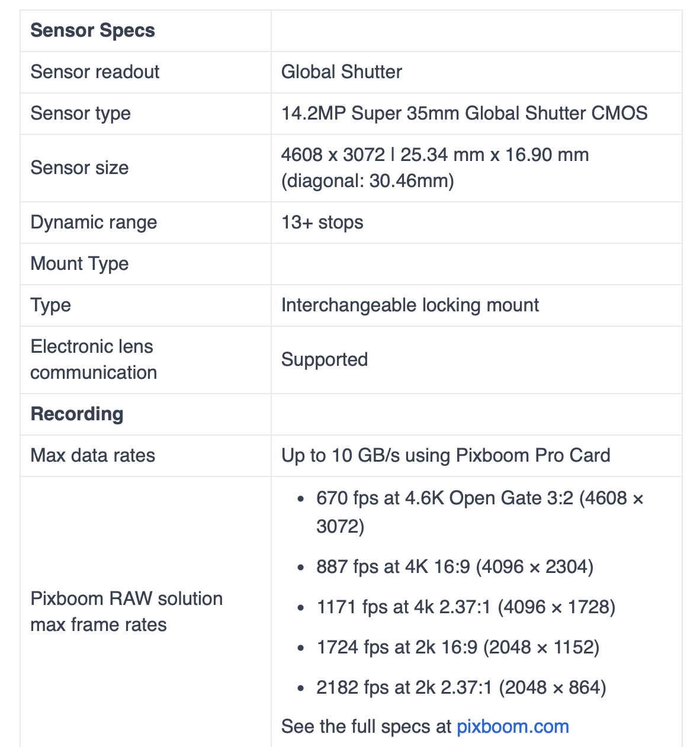Select the Dynamic range label
Viewport: 700px width, 747px height.
tap(94, 223)
